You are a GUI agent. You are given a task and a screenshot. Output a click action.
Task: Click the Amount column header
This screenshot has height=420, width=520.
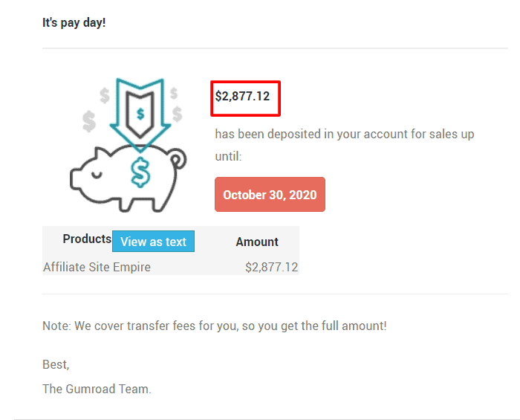click(x=257, y=242)
